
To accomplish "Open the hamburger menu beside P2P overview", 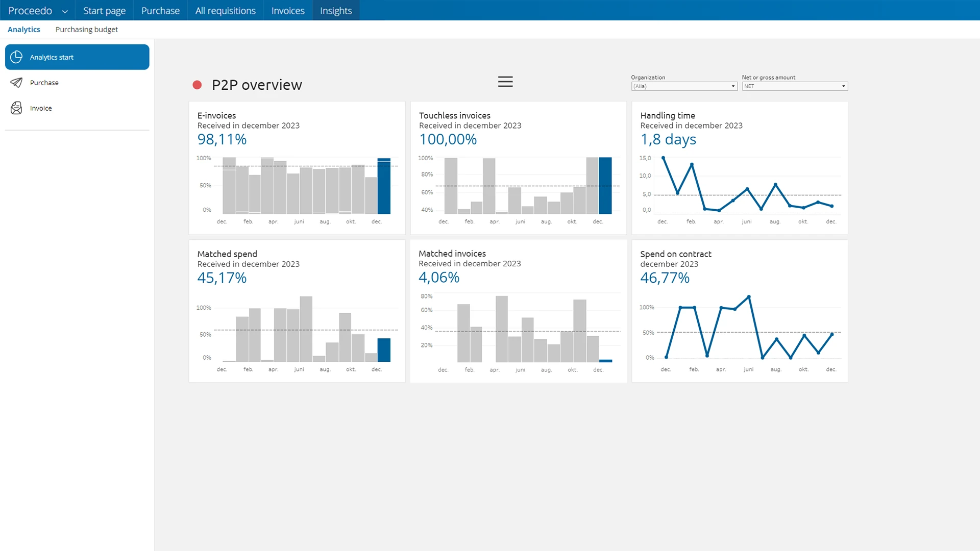I will (x=505, y=82).
